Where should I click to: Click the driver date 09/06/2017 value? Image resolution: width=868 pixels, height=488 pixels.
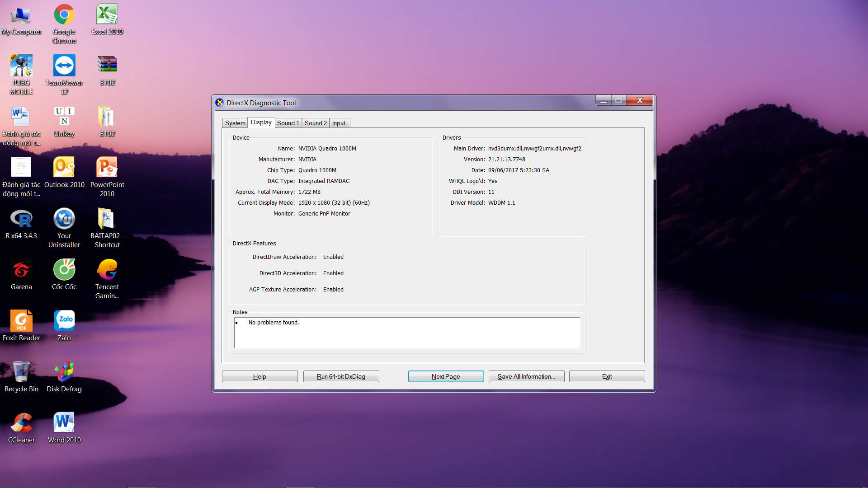(519, 170)
